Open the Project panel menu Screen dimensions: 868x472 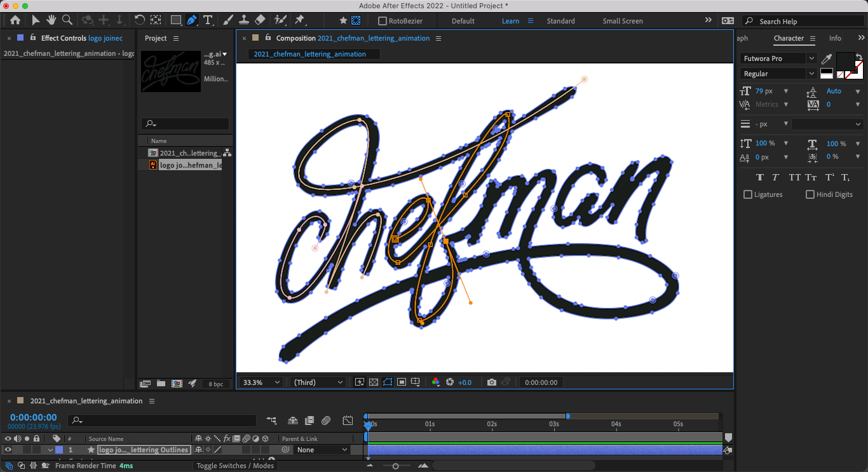click(x=176, y=38)
